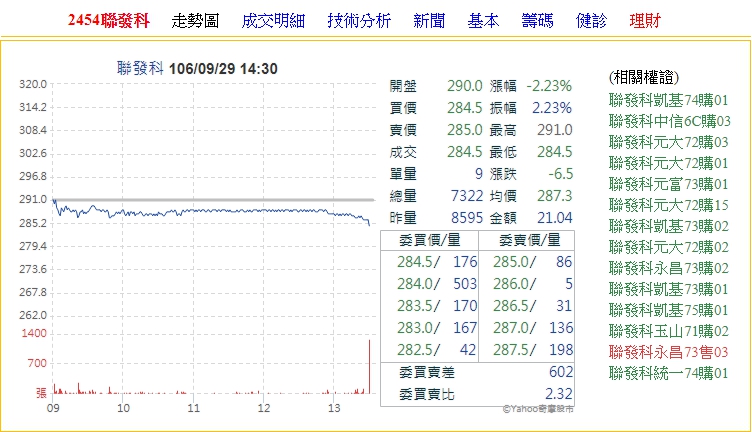Click ask row 286.0/ 5
The width and height of the screenshot is (752, 432).
click(x=532, y=284)
